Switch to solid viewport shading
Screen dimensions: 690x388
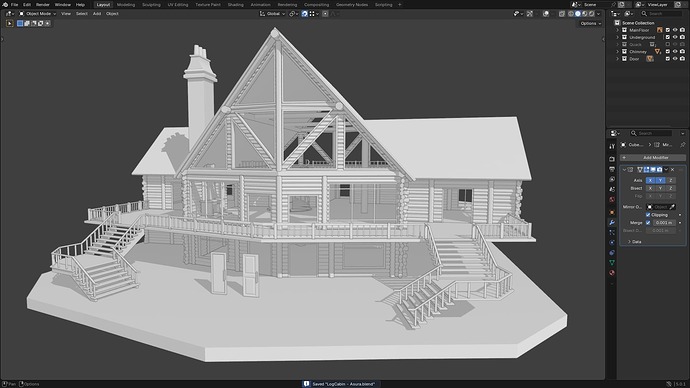[578, 14]
